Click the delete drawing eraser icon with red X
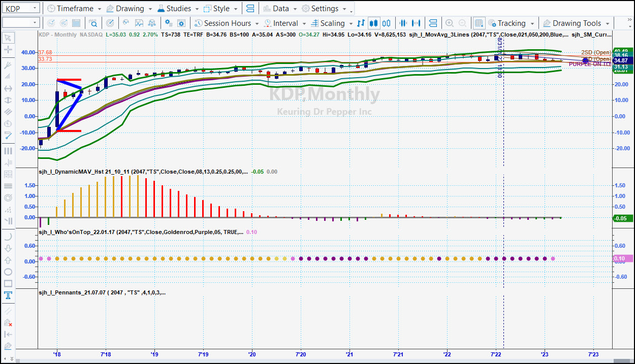 click(x=8, y=322)
